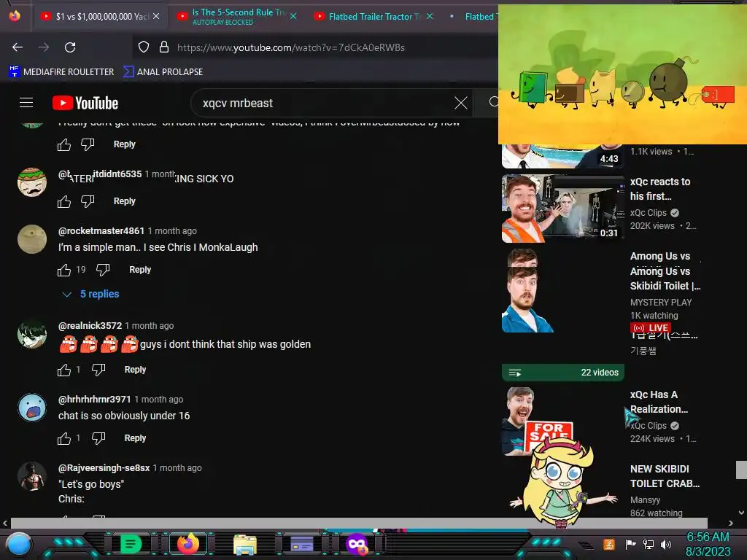Open 'NEW SKIBIDI TOILET CRAB...' video title
Image resolution: width=747 pixels, height=560 pixels.
pyautogui.click(x=665, y=476)
